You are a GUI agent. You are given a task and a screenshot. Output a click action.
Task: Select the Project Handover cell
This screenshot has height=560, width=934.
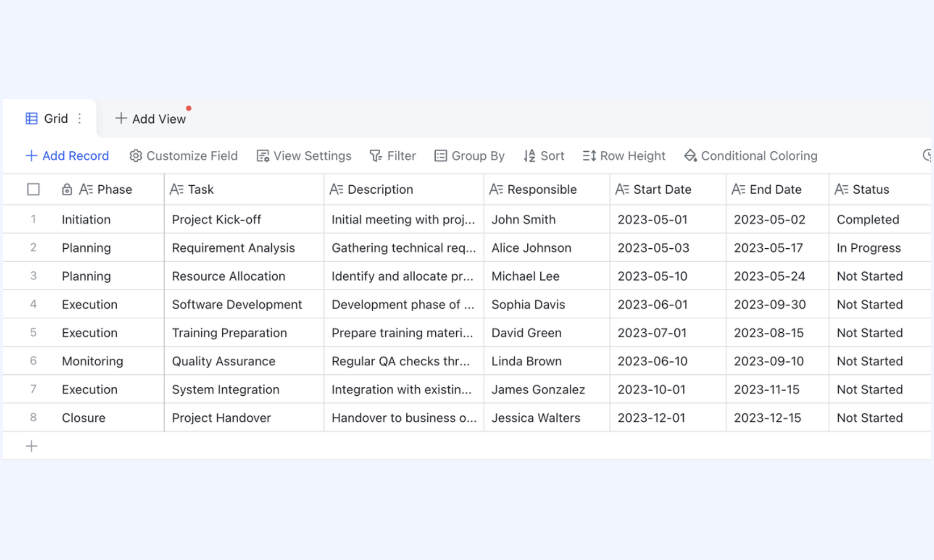[244, 418]
